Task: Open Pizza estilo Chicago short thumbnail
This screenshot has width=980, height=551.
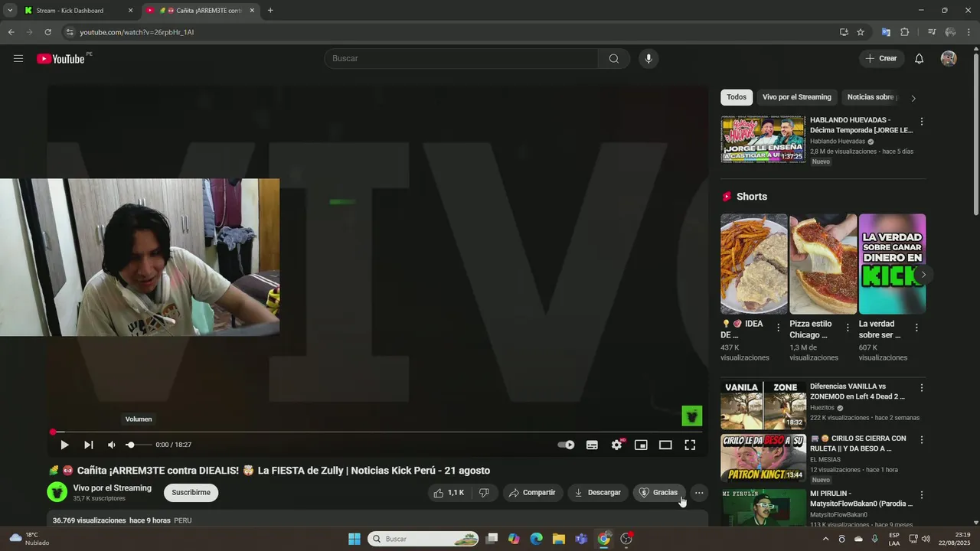Action: click(x=823, y=264)
